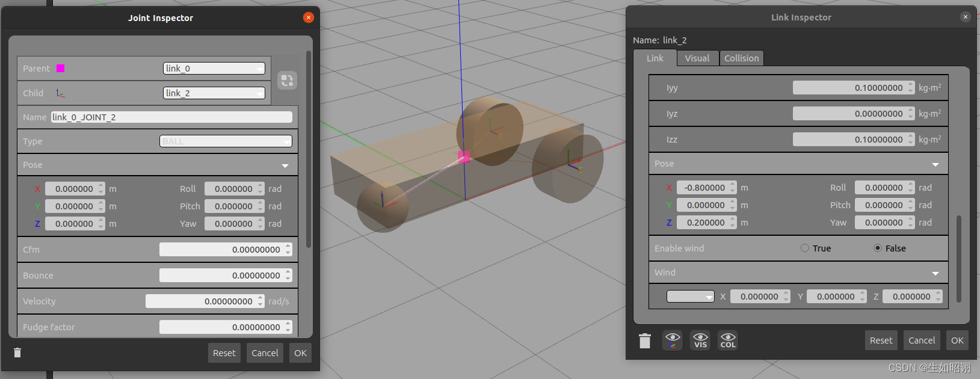Close the Joint Inspector with the orange X

pyautogui.click(x=309, y=17)
